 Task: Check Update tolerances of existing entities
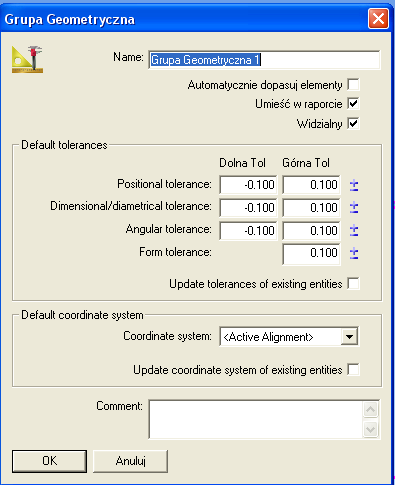tap(353, 284)
